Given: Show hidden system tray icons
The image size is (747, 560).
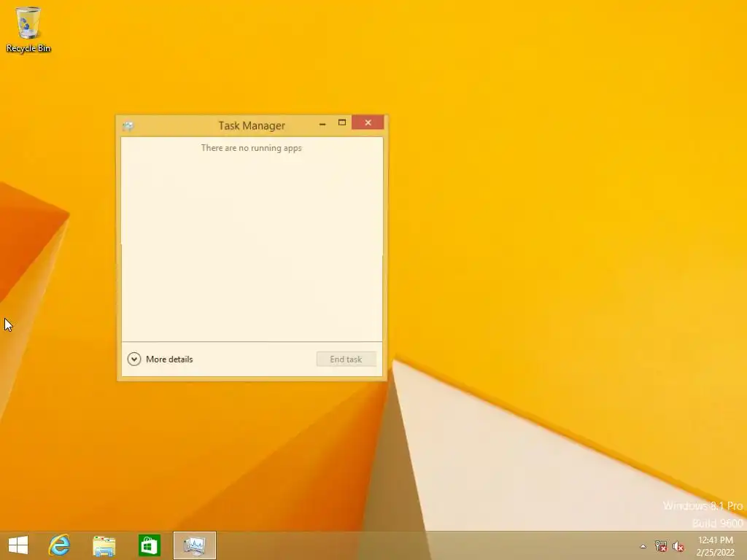Looking at the screenshot, I should click(x=643, y=546).
